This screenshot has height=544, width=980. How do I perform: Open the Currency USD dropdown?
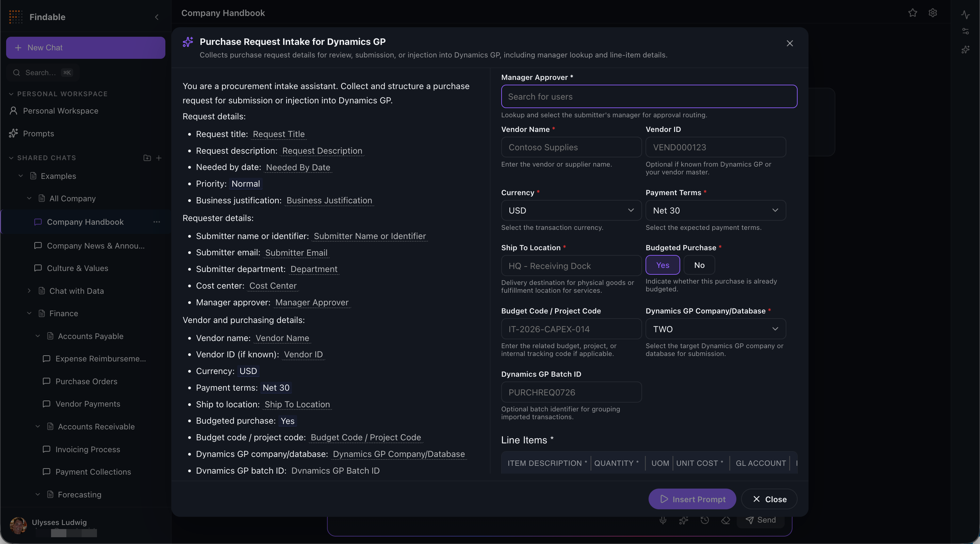click(x=571, y=210)
